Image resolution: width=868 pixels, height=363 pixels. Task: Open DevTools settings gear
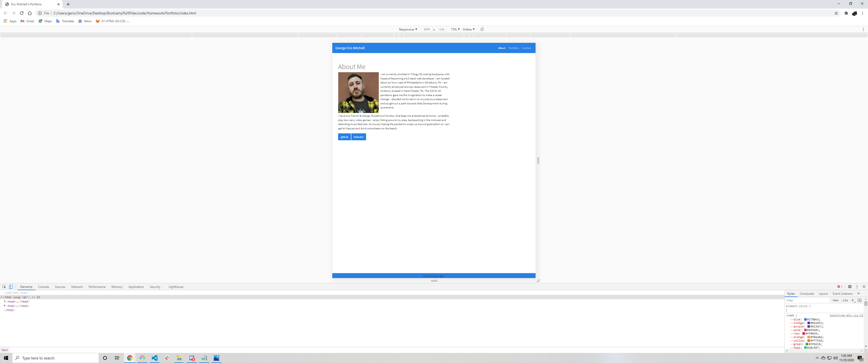pos(850,287)
